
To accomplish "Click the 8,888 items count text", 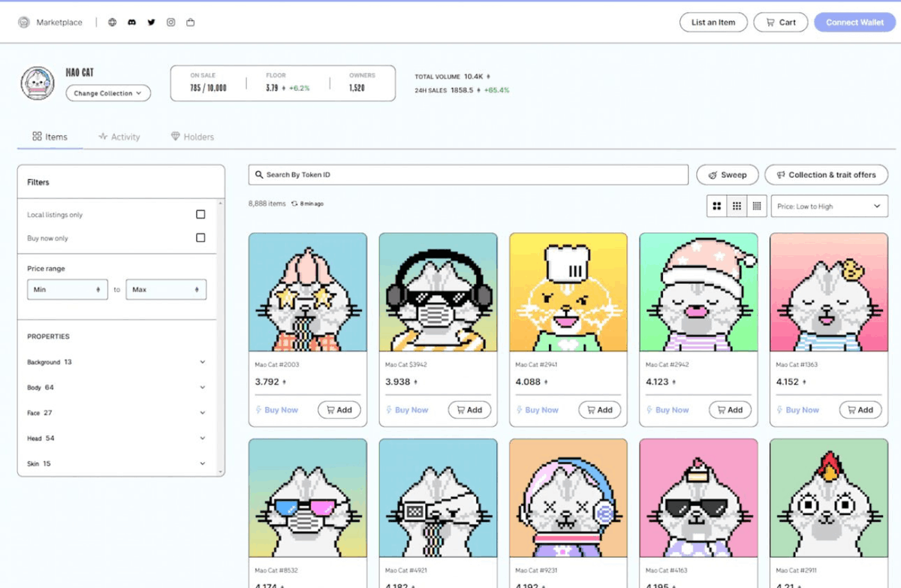I will pos(267,204).
